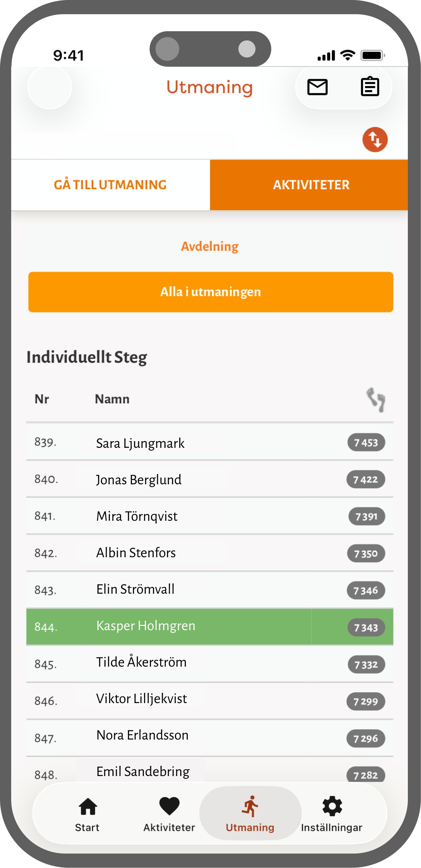This screenshot has width=421, height=868.
Task: Open the mail envelope icon
Action: [x=317, y=87]
